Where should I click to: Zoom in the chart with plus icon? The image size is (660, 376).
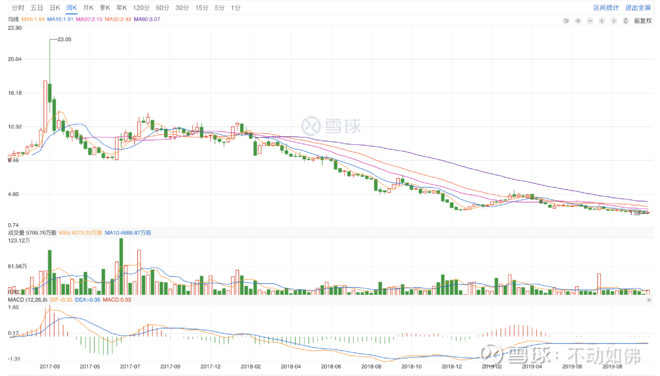tap(578, 21)
